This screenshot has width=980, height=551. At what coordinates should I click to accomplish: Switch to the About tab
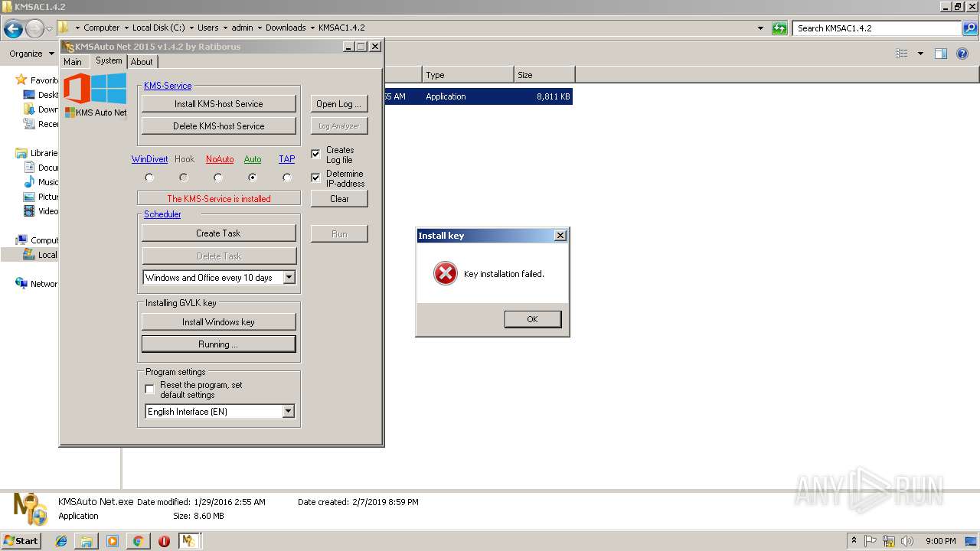[x=142, y=62]
